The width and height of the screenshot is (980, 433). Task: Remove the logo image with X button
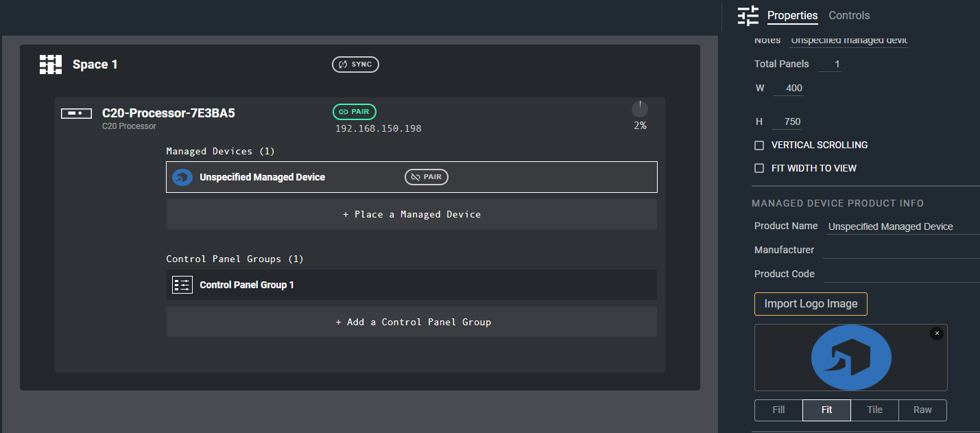click(x=937, y=333)
